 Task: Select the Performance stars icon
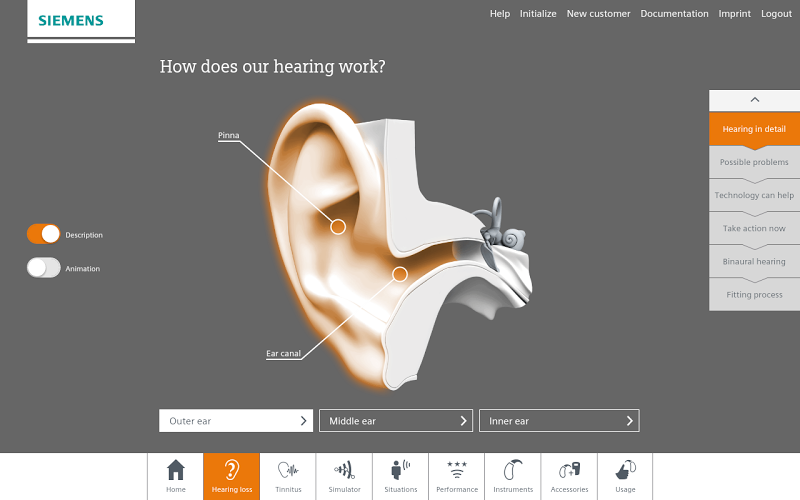coord(457,470)
